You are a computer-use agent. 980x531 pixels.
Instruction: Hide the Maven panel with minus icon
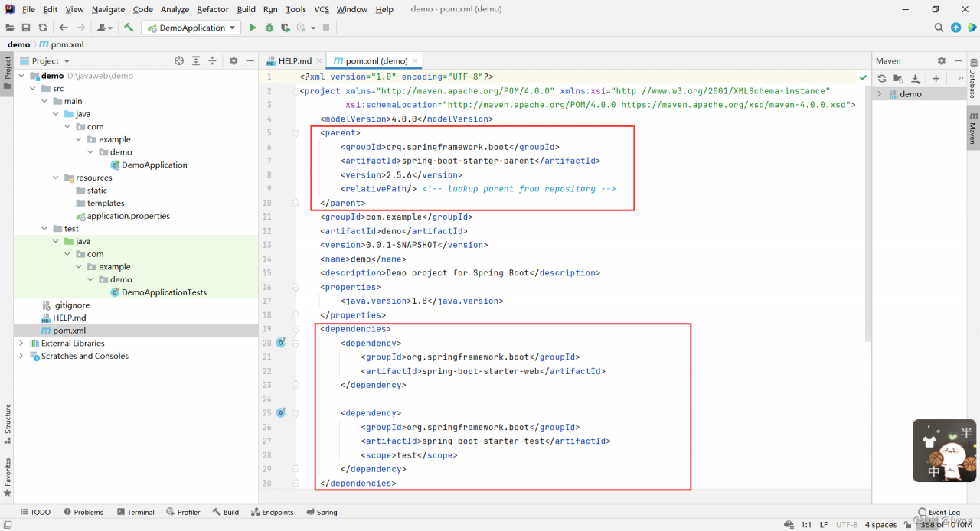[x=959, y=60]
